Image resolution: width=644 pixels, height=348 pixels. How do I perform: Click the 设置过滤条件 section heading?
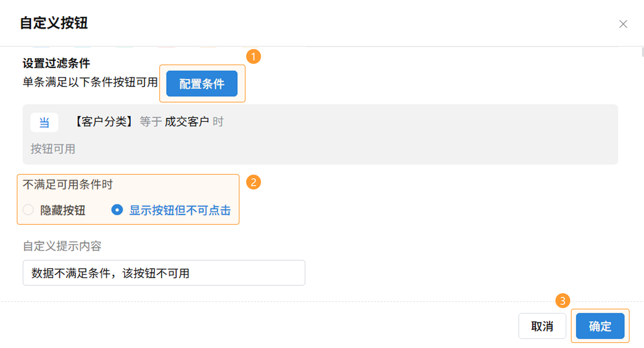(56, 63)
